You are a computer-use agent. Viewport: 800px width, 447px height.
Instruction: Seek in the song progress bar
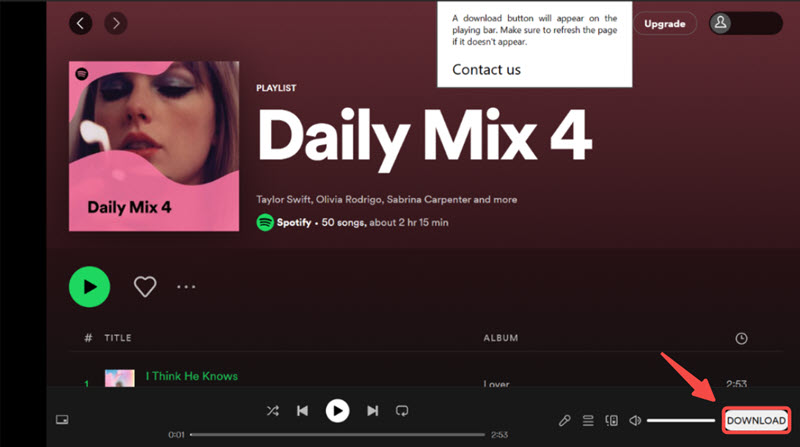(337, 435)
